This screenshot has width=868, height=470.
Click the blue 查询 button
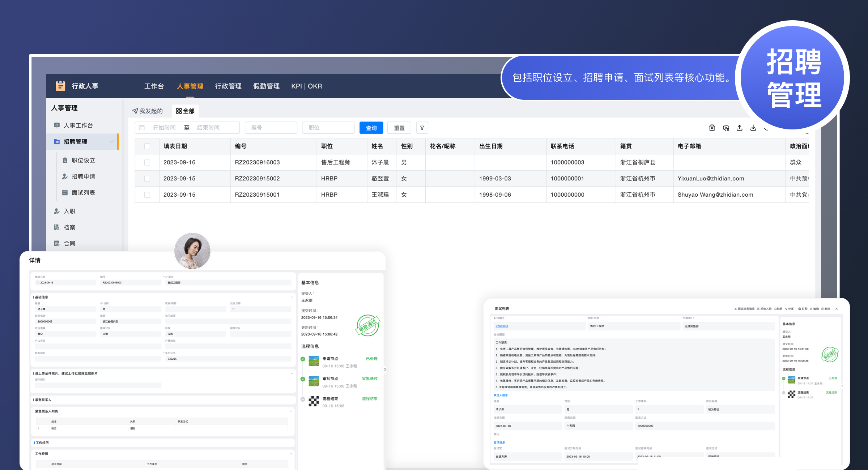pyautogui.click(x=371, y=128)
